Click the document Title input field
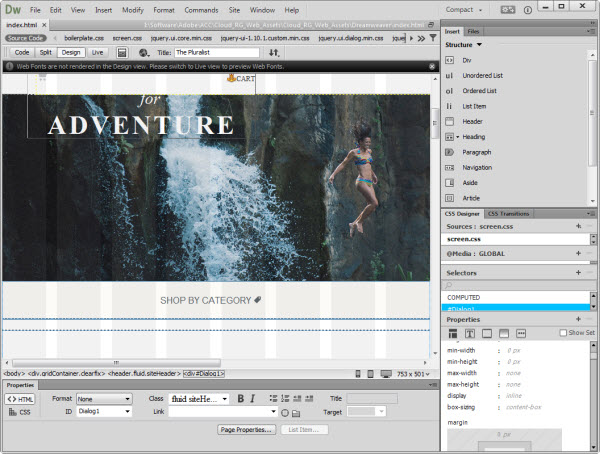Screen dimensions: 600x454 pyautogui.click(x=217, y=52)
